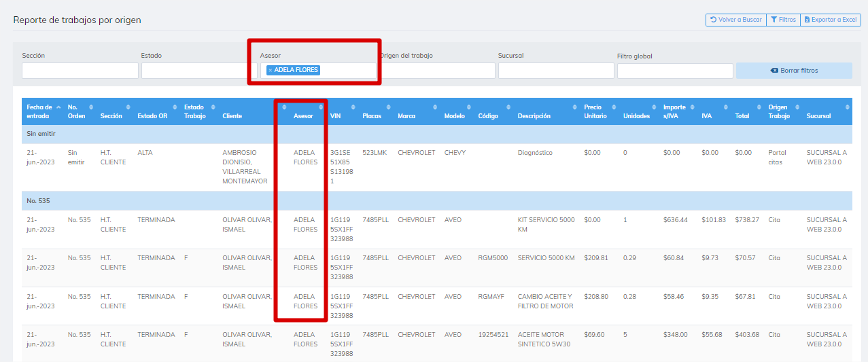
Task: Sort by Asesor column header
Action: point(308,111)
